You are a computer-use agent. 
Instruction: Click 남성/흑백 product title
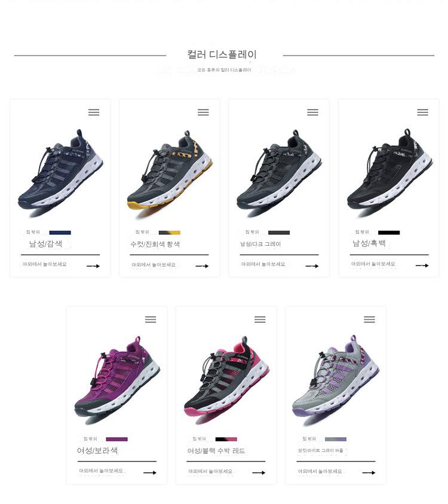coord(369,243)
